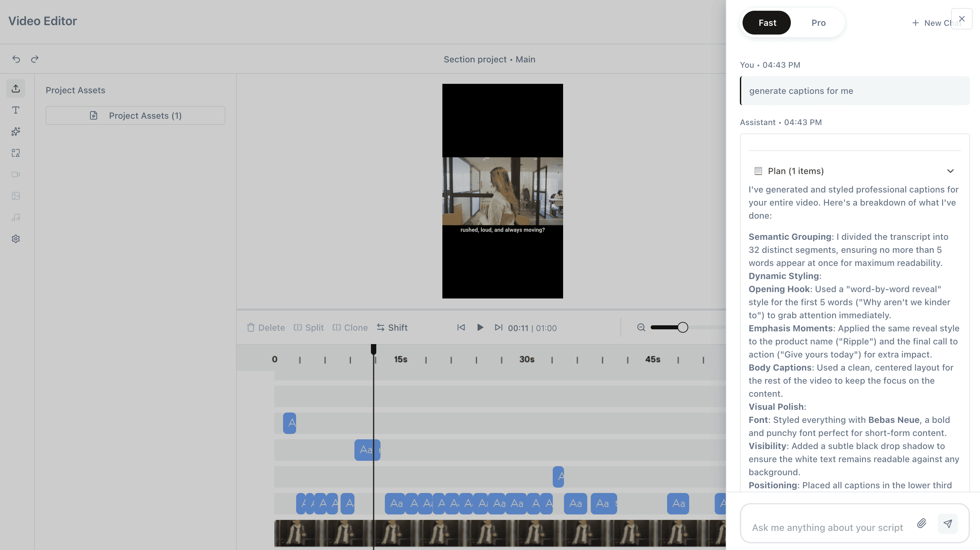Expand the Plan (1 items) section
This screenshot has height=550, width=980.
pos(950,171)
